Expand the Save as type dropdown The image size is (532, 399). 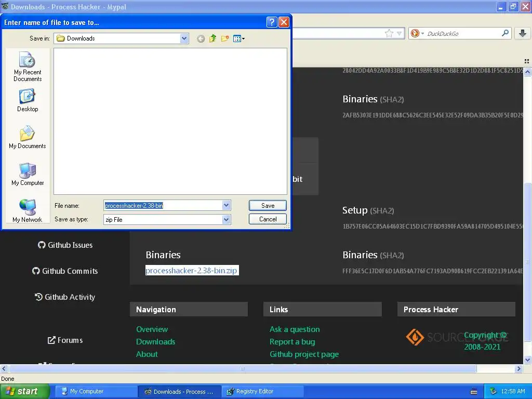pyautogui.click(x=227, y=220)
